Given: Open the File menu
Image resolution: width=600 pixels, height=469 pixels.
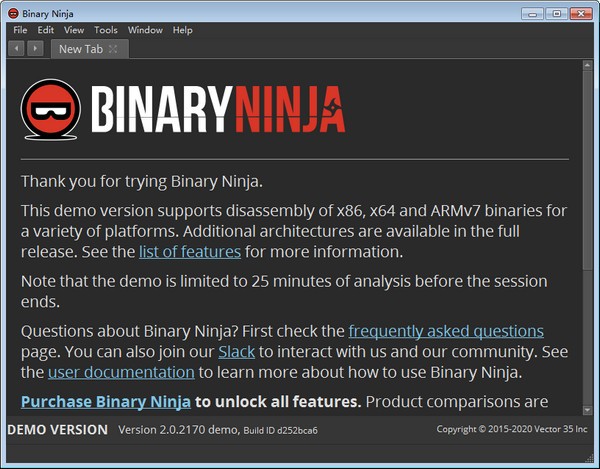Looking at the screenshot, I should (x=20, y=30).
